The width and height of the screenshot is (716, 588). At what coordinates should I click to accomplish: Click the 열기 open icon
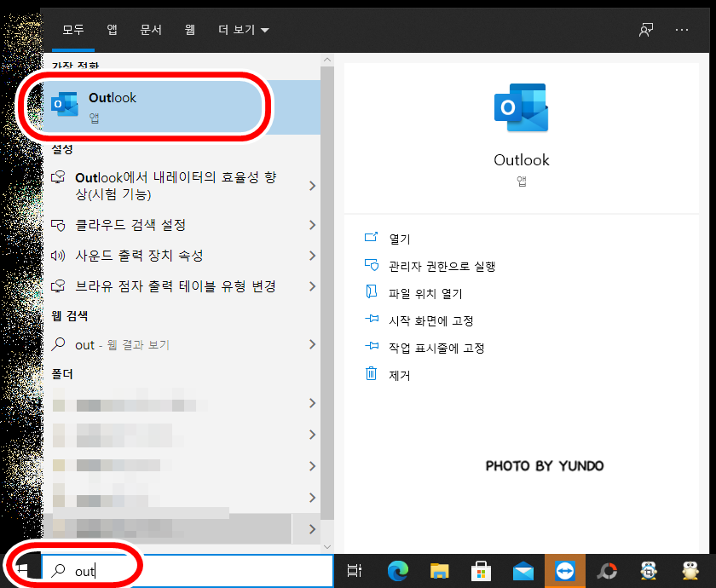click(372, 237)
